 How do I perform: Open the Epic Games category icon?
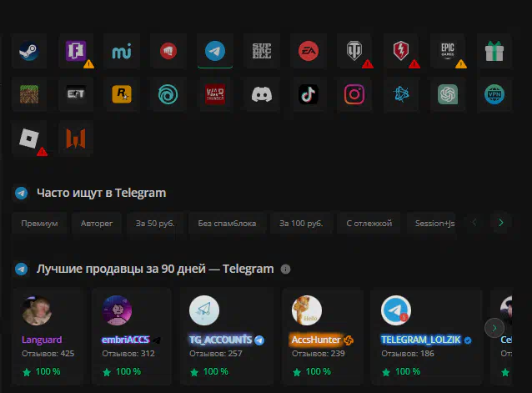tap(448, 51)
